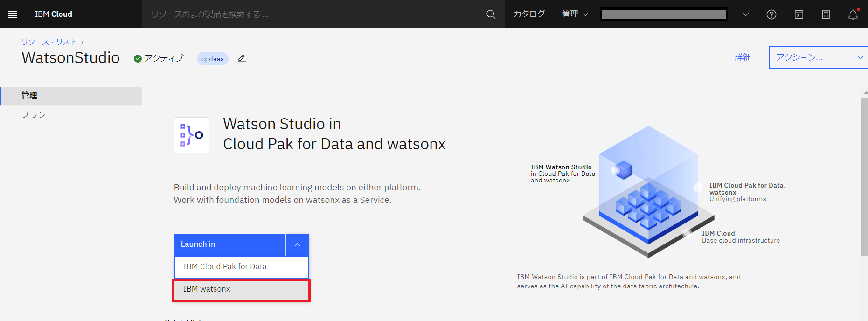Select the プラン sidebar tab

(72, 115)
